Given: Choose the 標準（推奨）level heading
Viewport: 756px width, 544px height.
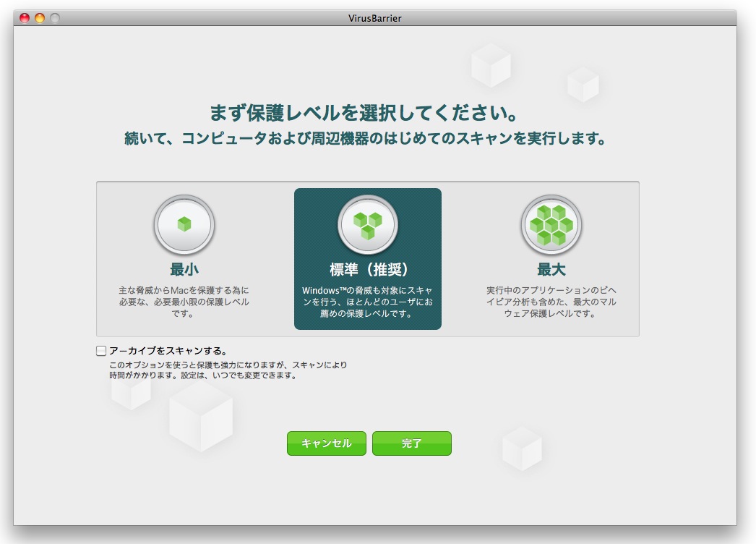Looking at the screenshot, I should point(368,269).
